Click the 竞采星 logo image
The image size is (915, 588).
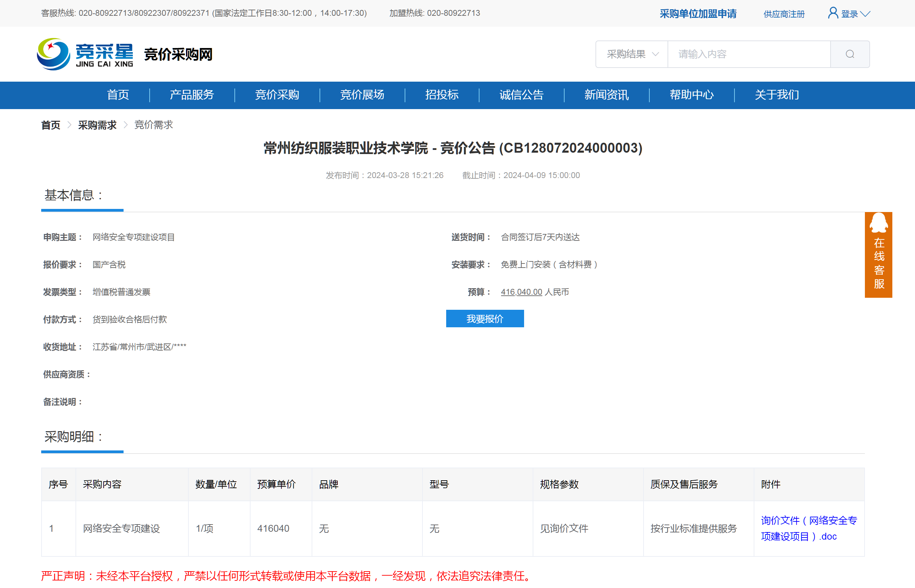pos(85,54)
